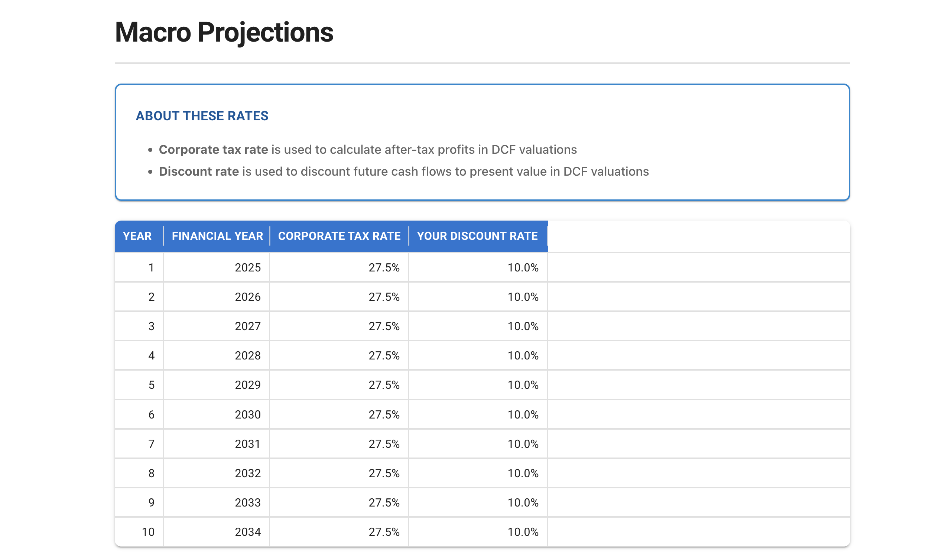Click the bold Corporate tax rate bullet text
Screen dimensions: 942x560
pos(213,149)
